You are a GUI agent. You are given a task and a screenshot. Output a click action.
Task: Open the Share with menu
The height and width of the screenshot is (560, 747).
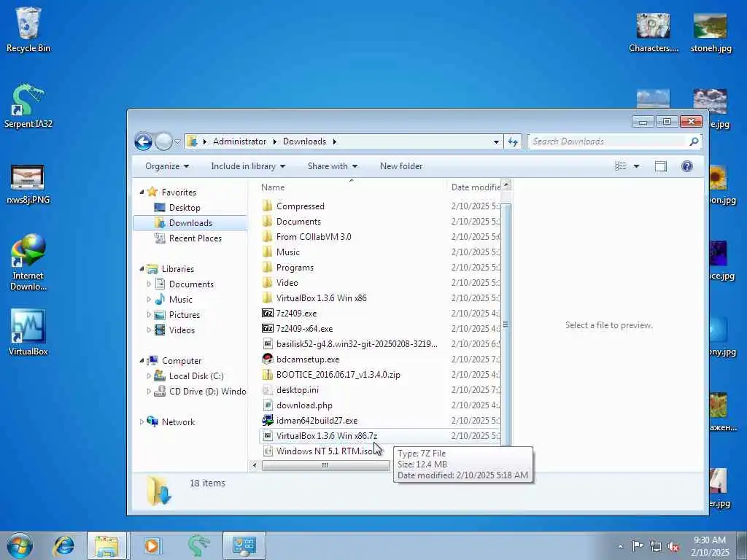coord(332,166)
